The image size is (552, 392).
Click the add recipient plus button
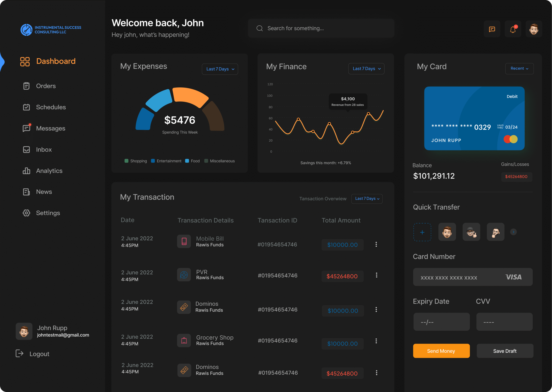point(422,232)
